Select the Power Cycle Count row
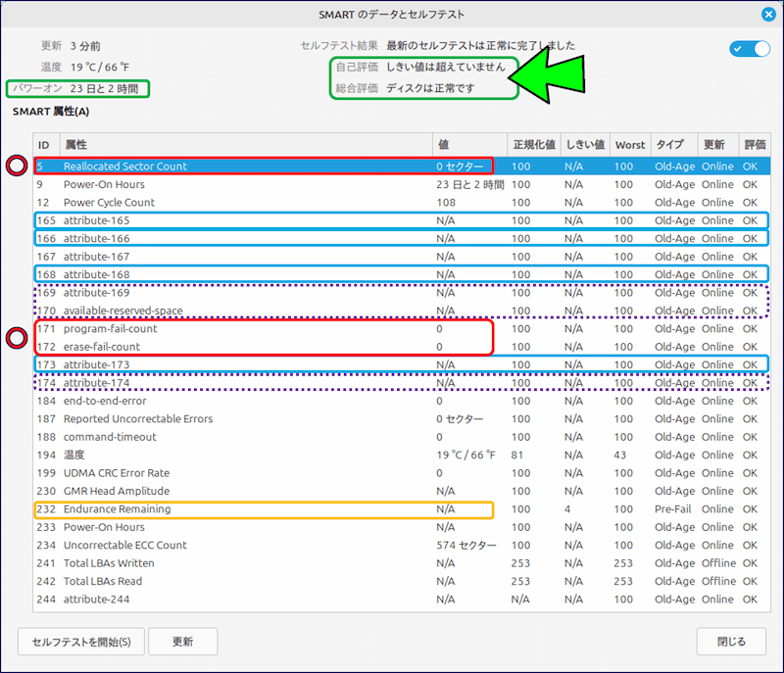This screenshot has height=673, width=784. [196, 202]
